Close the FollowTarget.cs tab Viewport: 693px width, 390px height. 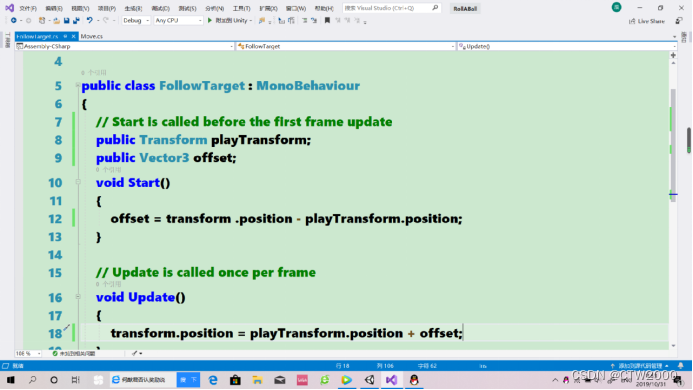[x=73, y=36]
